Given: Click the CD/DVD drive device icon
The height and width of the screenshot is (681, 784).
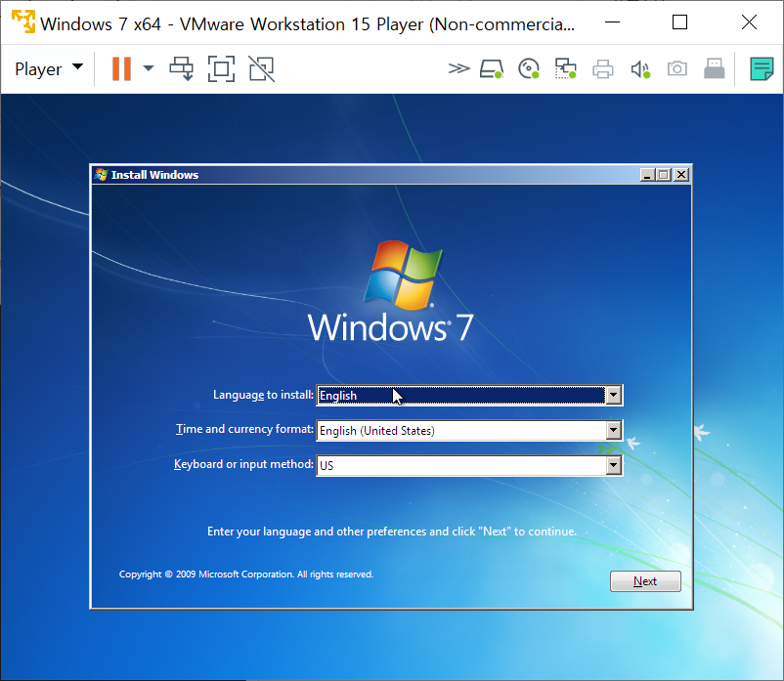Looking at the screenshot, I should coord(529,69).
